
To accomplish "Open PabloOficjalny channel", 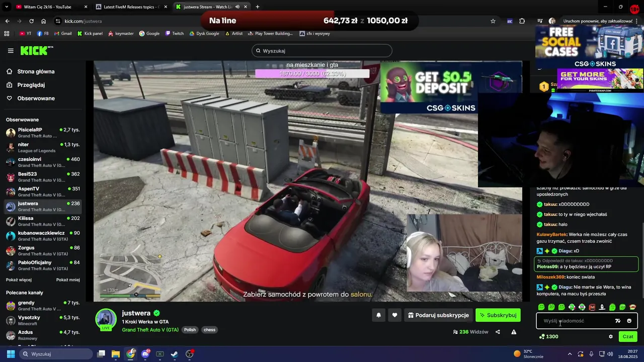I will pyautogui.click(x=43, y=265).
